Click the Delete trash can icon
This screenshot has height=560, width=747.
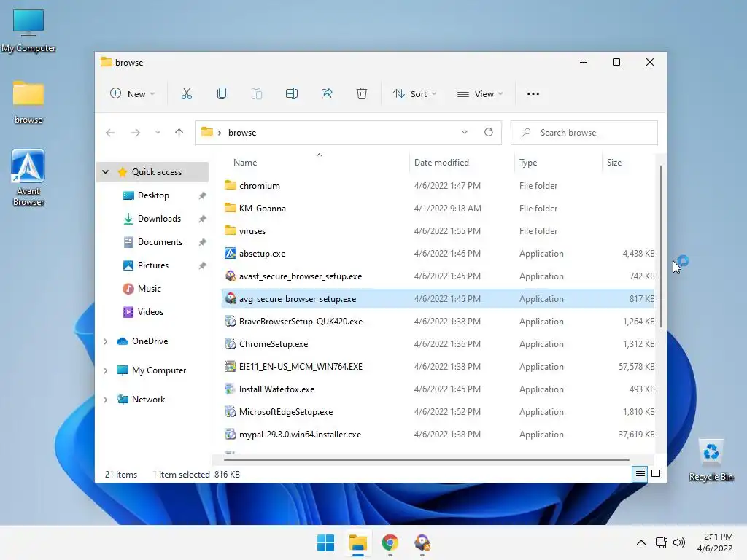click(362, 94)
